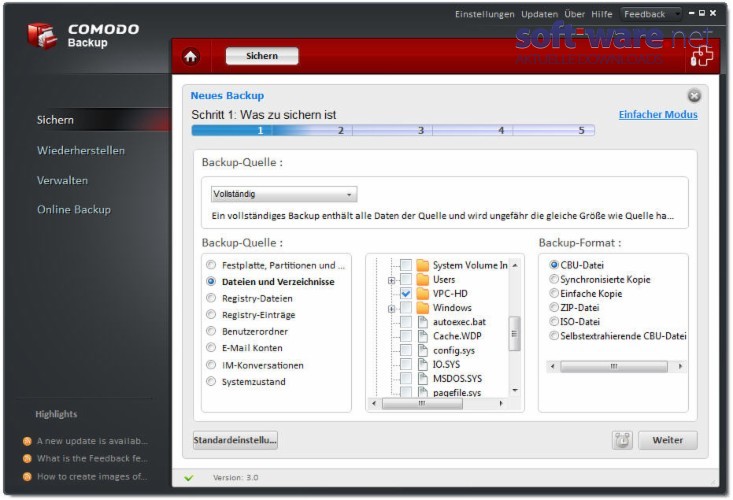
Task: Choose CBU-Datei backup format
Action: [554, 265]
